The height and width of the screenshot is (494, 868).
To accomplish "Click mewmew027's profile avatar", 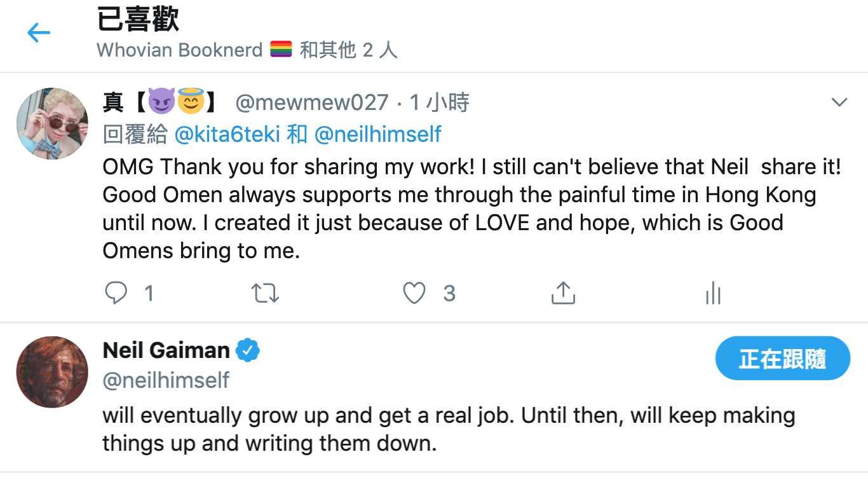I will click(x=52, y=123).
